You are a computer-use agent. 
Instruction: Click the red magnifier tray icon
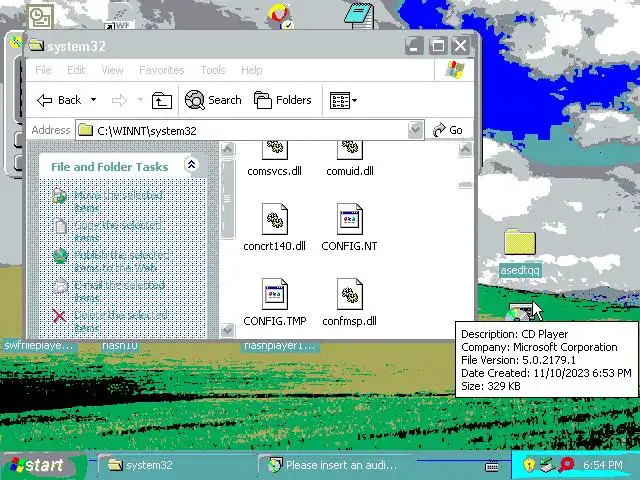click(x=566, y=465)
